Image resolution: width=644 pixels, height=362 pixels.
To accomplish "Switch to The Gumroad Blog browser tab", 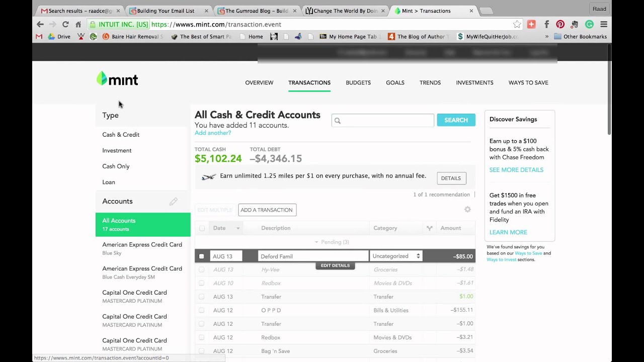I will pyautogui.click(x=257, y=11).
